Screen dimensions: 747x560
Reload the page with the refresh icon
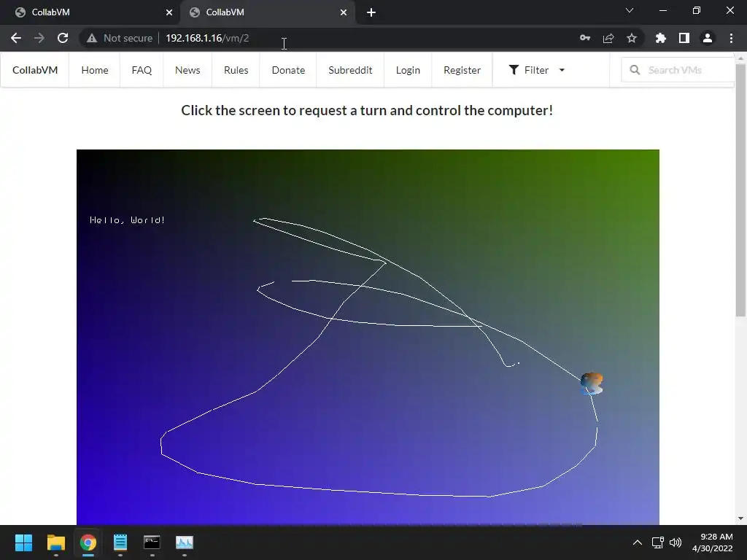[x=63, y=38]
